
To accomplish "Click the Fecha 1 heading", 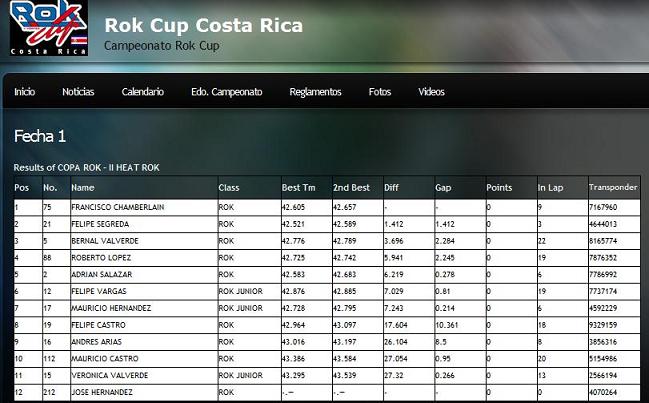I will coord(40,137).
